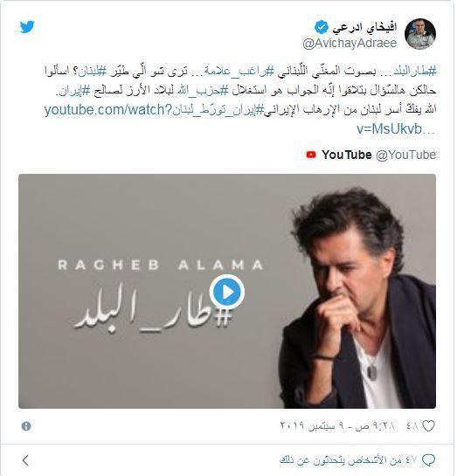Image resolution: width=457 pixels, height=476 pixels.
Task: Open the #راغب_علامة hashtag link
Action: (x=239, y=71)
